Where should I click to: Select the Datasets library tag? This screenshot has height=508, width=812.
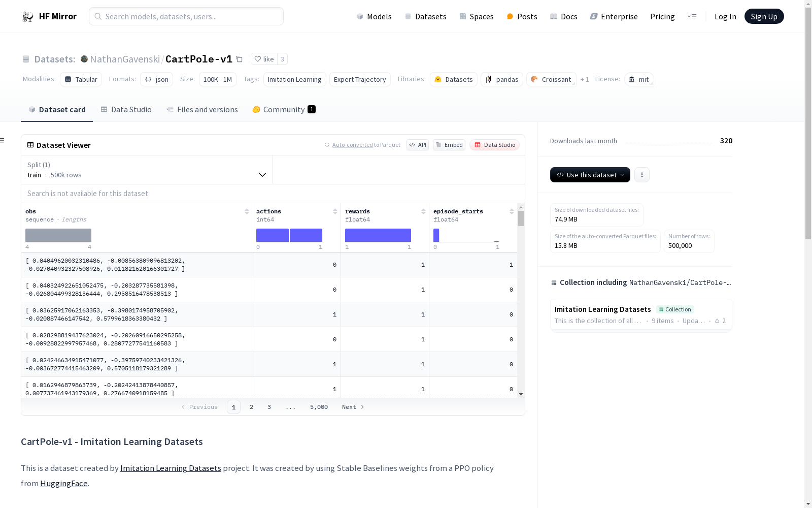[x=454, y=79]
